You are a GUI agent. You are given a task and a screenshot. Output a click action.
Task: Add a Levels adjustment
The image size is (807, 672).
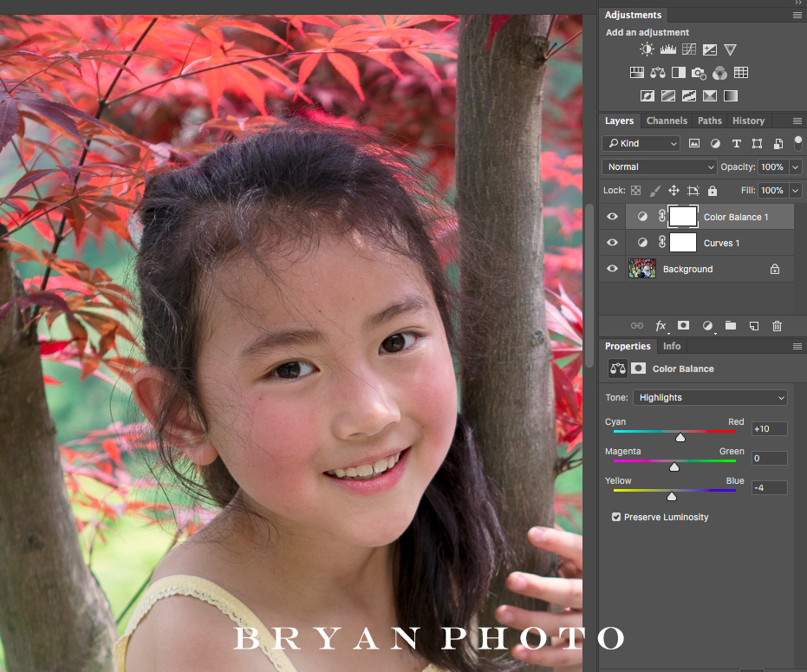(x=668, y=49)
